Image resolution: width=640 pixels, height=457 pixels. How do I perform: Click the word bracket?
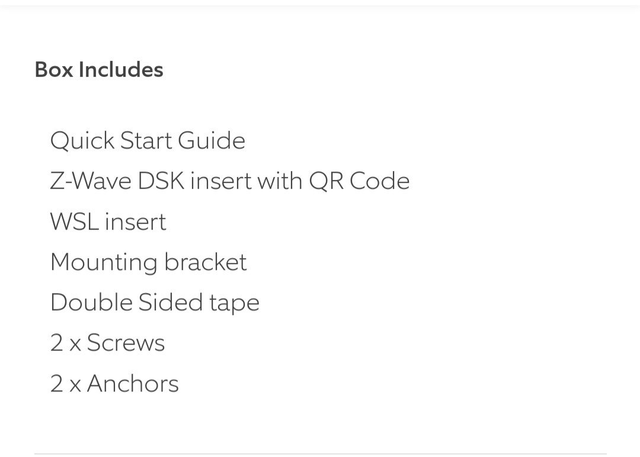pyautogui.click(x=205, y=262)
